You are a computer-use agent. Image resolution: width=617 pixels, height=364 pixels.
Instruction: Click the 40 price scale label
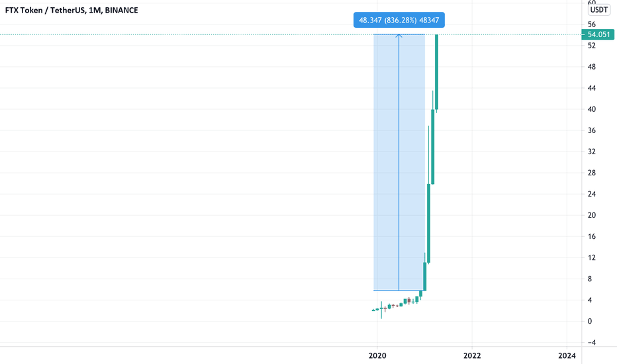coord(591,109)
